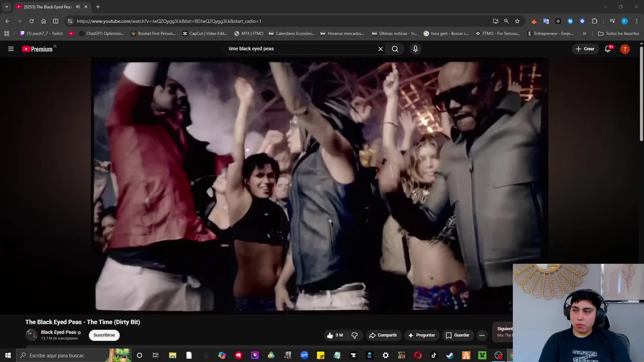Open the Shazam extension
This screenshot has height=362, width=644.
click(570, 21)
